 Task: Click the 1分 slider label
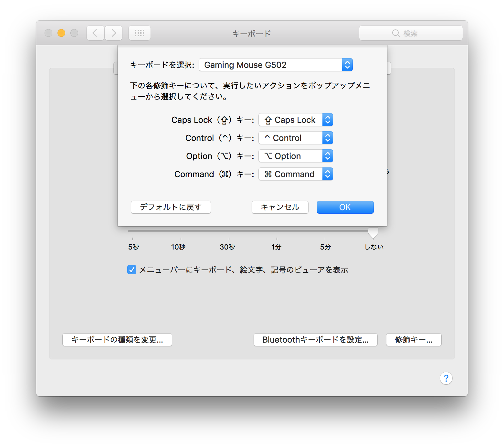[x=277, y=247]
